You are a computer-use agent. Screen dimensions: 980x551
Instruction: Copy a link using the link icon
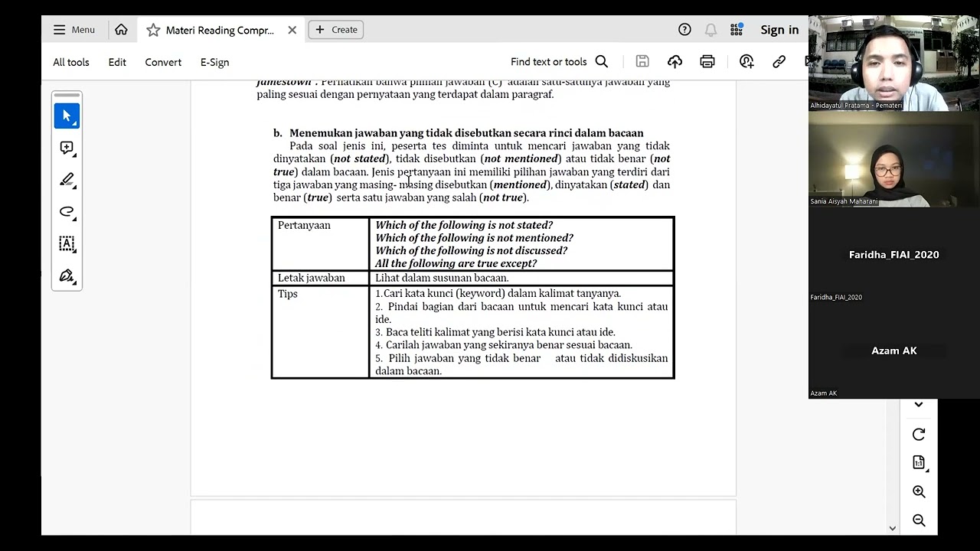pyautogui.click(x=779, y=62)
